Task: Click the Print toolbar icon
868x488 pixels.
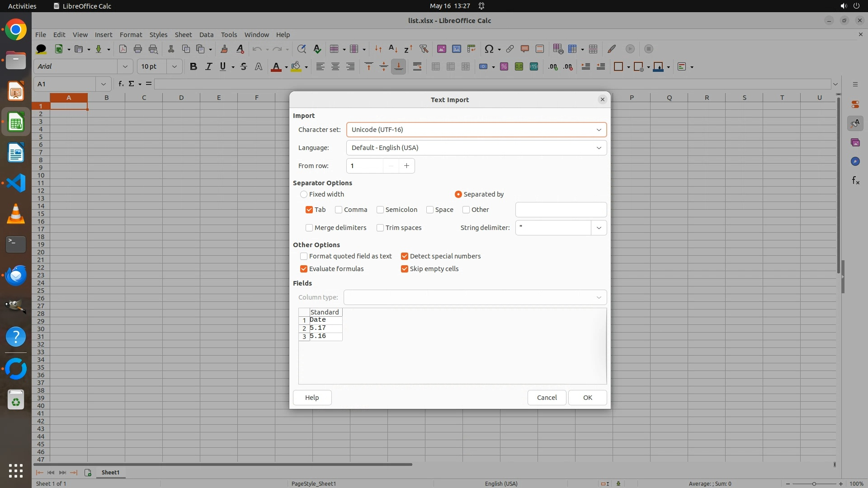Action: 138,49
